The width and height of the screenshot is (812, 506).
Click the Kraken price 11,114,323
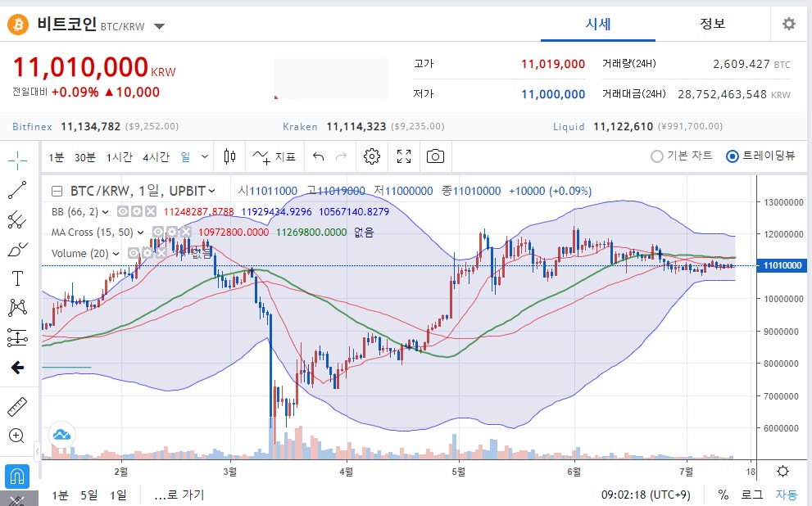(x=356, y=126)
